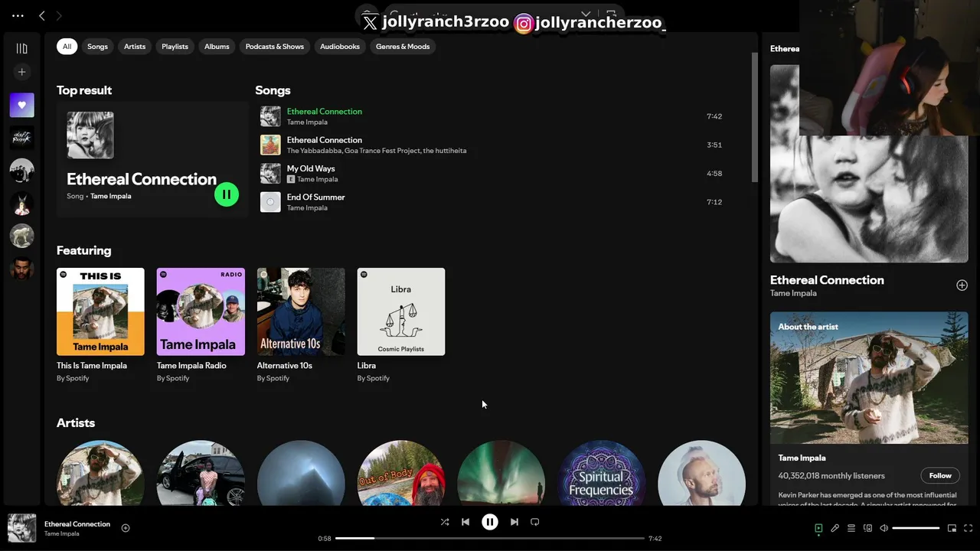Skip to previous track
Screen dimensions: 980x551
tap(465, 522)
